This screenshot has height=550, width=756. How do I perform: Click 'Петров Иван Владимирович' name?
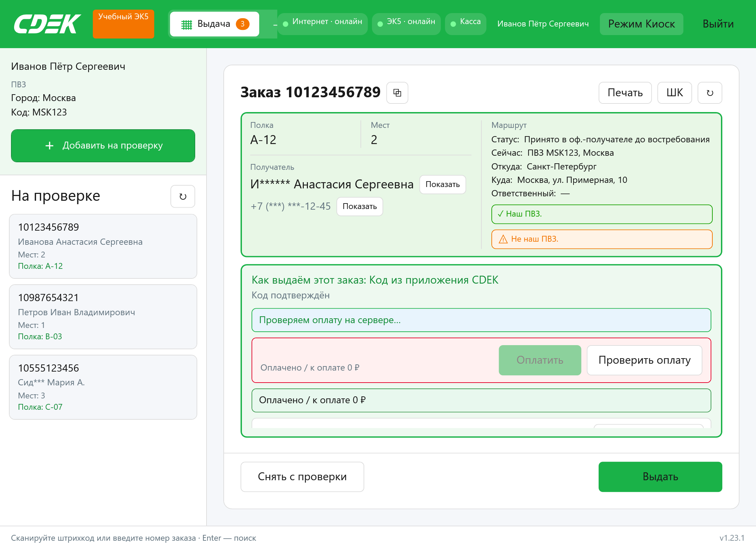(76, 312)
